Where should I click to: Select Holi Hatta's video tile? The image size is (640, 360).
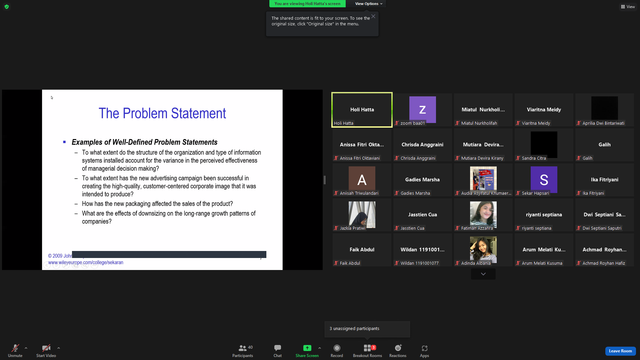tap(362, 110)
